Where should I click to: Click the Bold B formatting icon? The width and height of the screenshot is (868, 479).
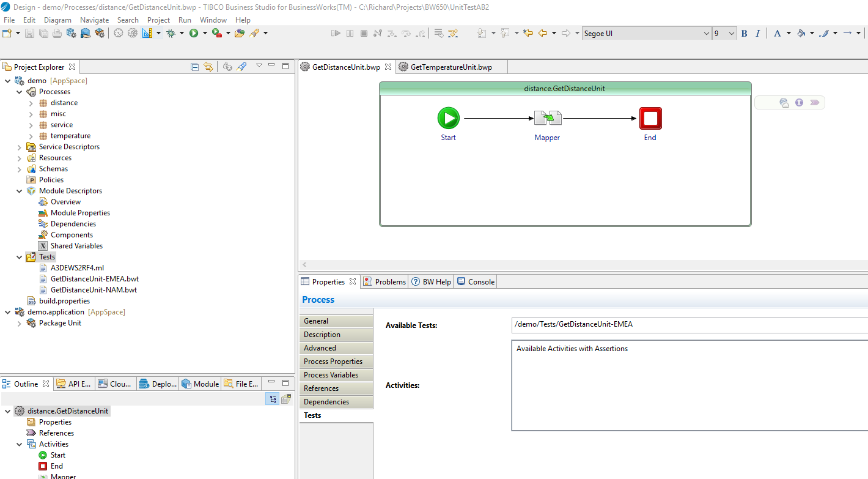tap(744, 34)
